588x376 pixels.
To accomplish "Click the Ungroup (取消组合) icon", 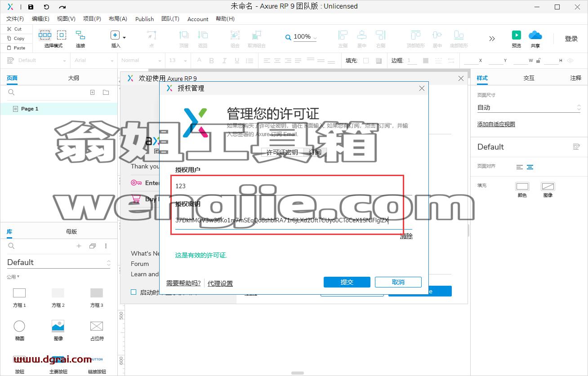I will [x=257, y=35].
